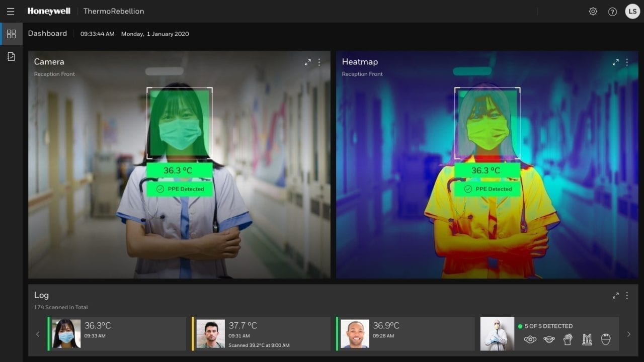Click the face mask PPE icon

pyautogui.click(x=549, y=339)
